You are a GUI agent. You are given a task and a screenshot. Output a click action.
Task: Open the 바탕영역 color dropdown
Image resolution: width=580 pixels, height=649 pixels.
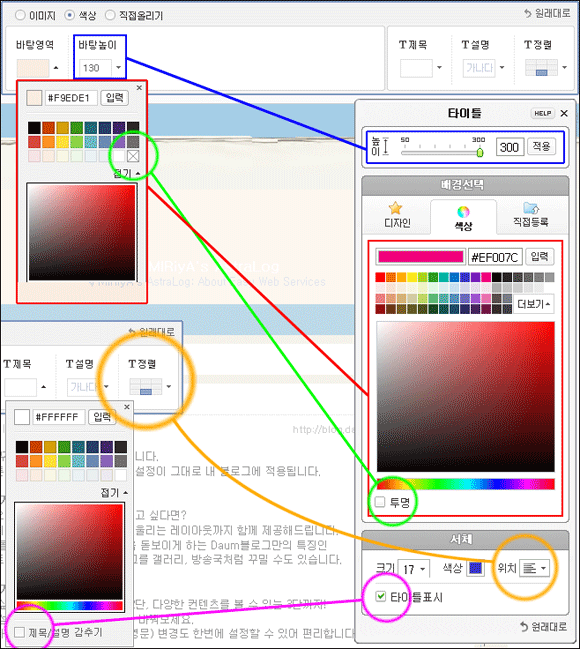tap(56, 68)
